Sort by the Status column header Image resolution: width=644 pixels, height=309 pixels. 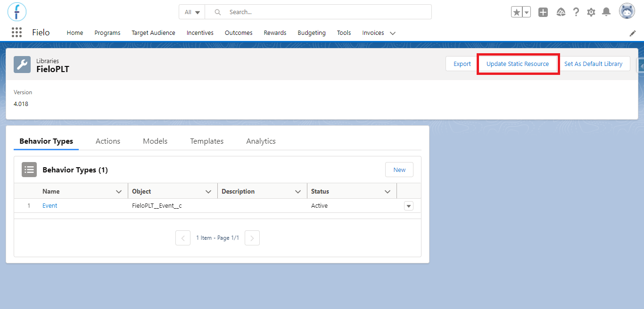click(320, 191)
